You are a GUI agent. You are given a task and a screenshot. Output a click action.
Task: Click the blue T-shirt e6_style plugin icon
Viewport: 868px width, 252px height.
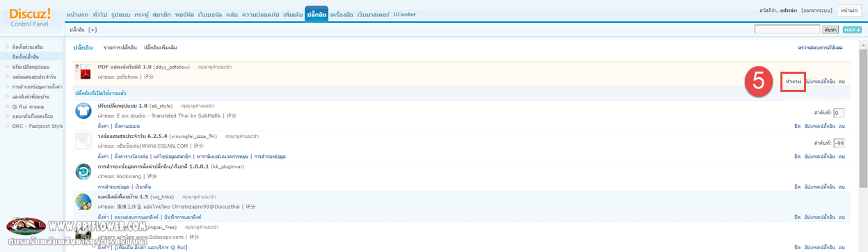[x=83, y=110]
